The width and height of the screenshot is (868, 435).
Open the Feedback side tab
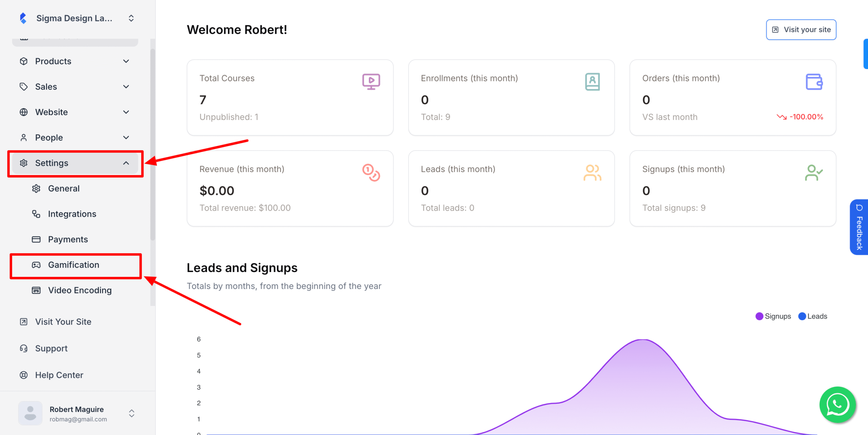859,227
